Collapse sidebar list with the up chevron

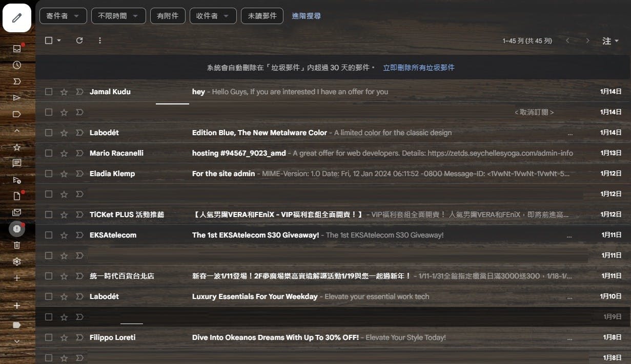(17, 131)
